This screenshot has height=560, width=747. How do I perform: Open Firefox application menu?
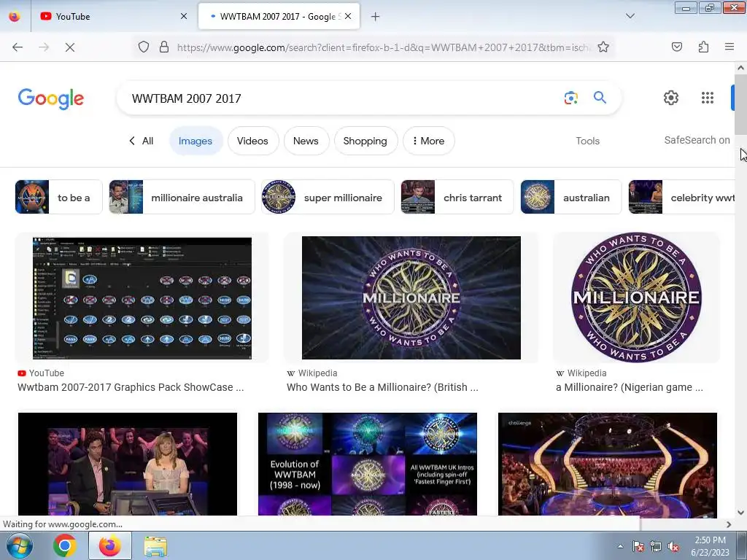729,47
